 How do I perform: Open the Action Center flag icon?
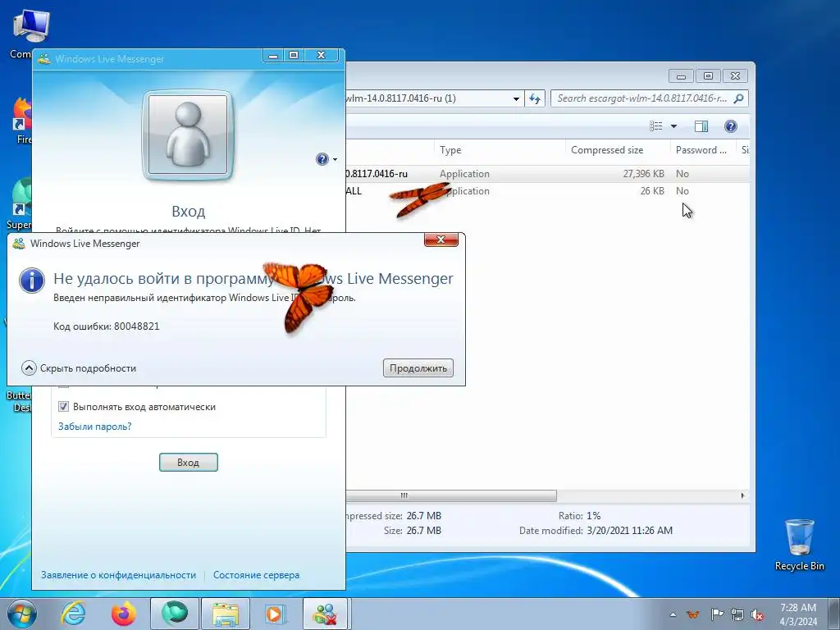point(717,614)
